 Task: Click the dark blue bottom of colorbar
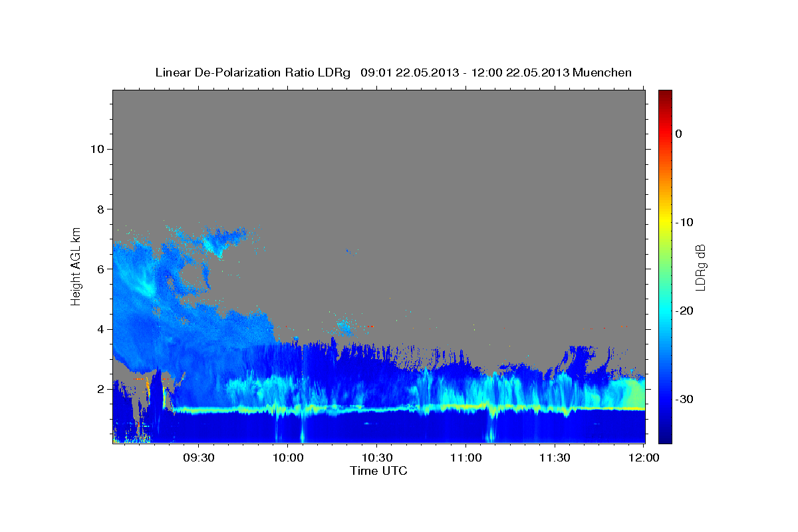pos(665,438)
